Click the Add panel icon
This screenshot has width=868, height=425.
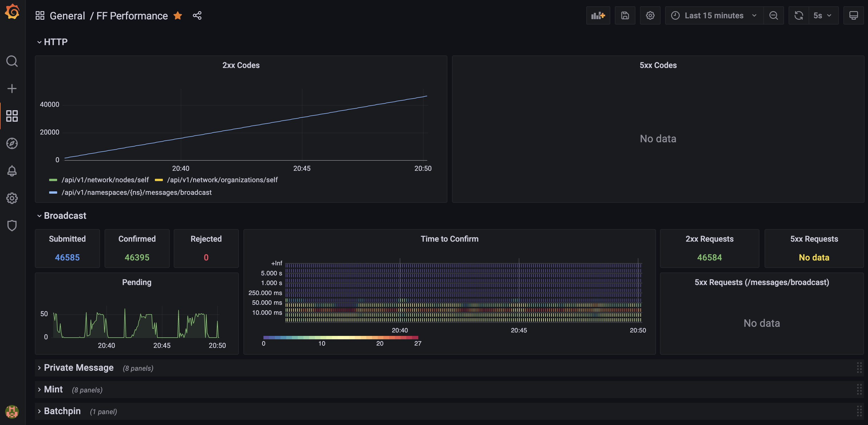[598, 15]
